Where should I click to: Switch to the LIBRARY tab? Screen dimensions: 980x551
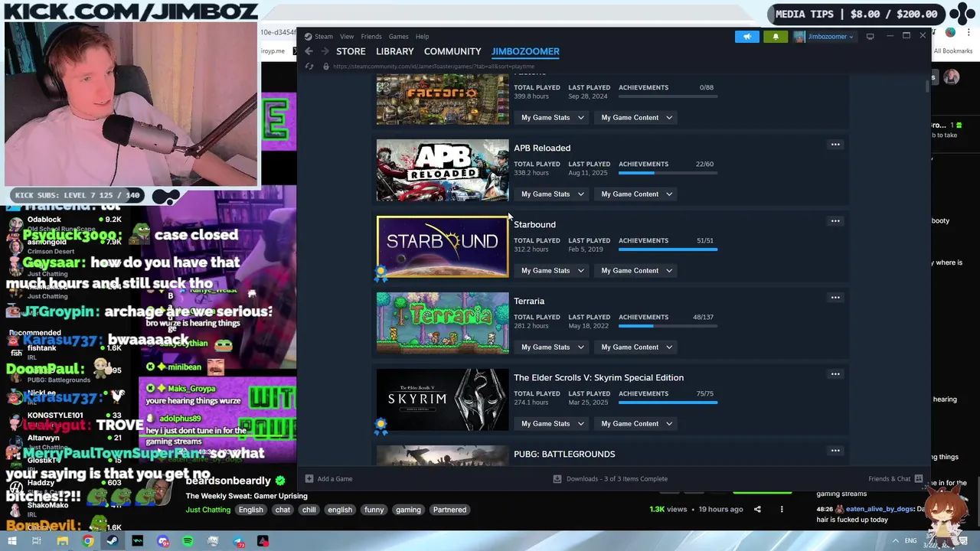[x=395, y=51]
